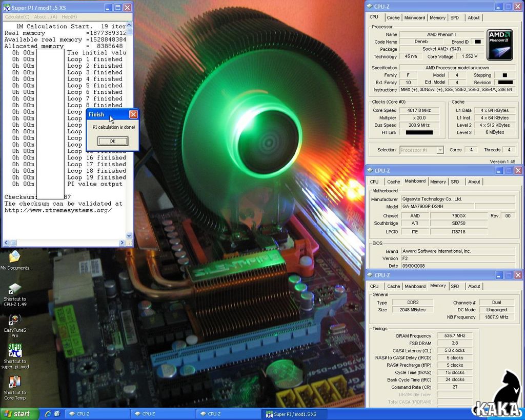Open About tab in bottom CPU-Z window
The height and width of the screenshot is (420, 525).
click(474, 286)
